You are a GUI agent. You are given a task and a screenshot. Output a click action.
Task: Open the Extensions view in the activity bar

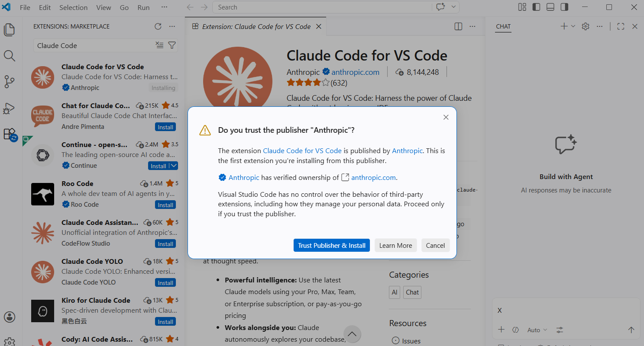pos(10,134)
